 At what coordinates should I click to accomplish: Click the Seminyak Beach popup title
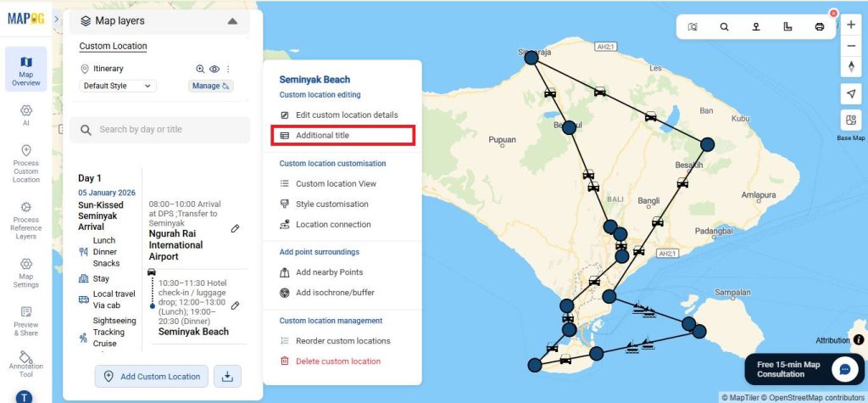(x=314, y=80)
